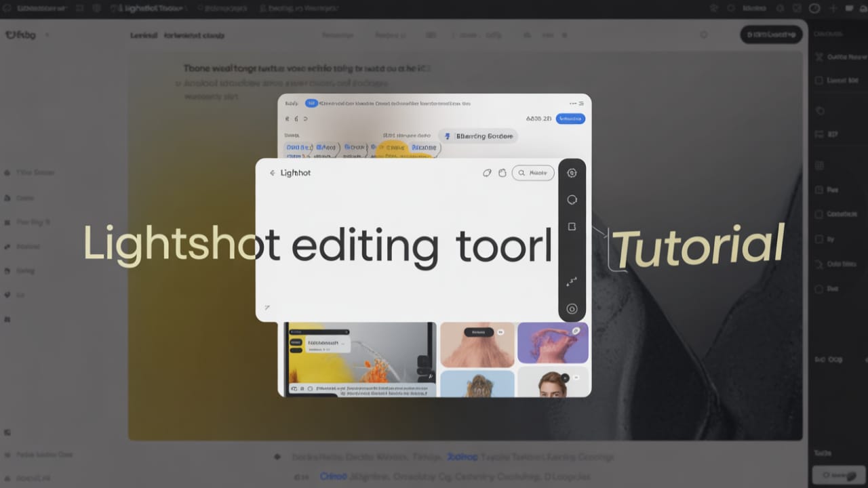The height and width of the screenshot is (488, 868).
Task: Click the yellow highlighted tag on the rear card
Action: pos(392,147)
